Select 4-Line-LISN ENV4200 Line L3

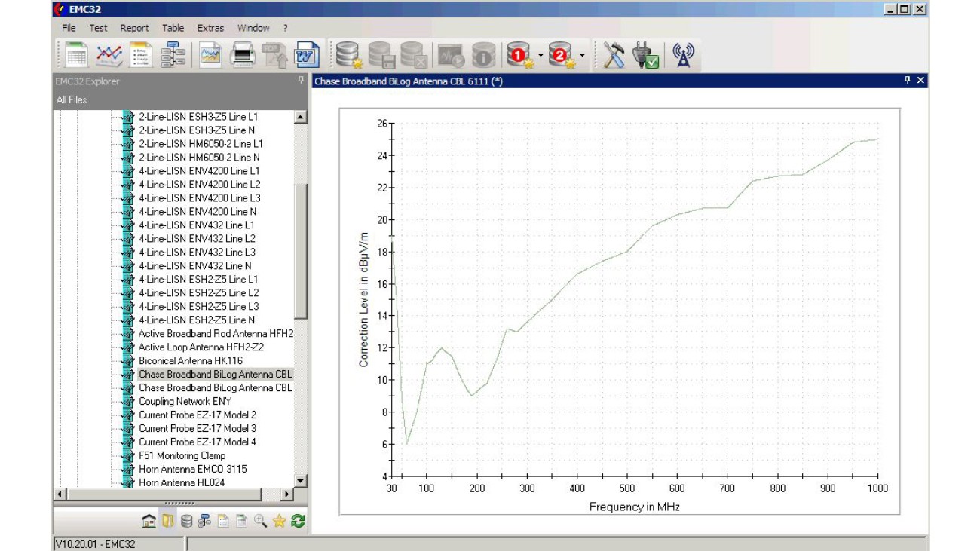click(200, 198)
